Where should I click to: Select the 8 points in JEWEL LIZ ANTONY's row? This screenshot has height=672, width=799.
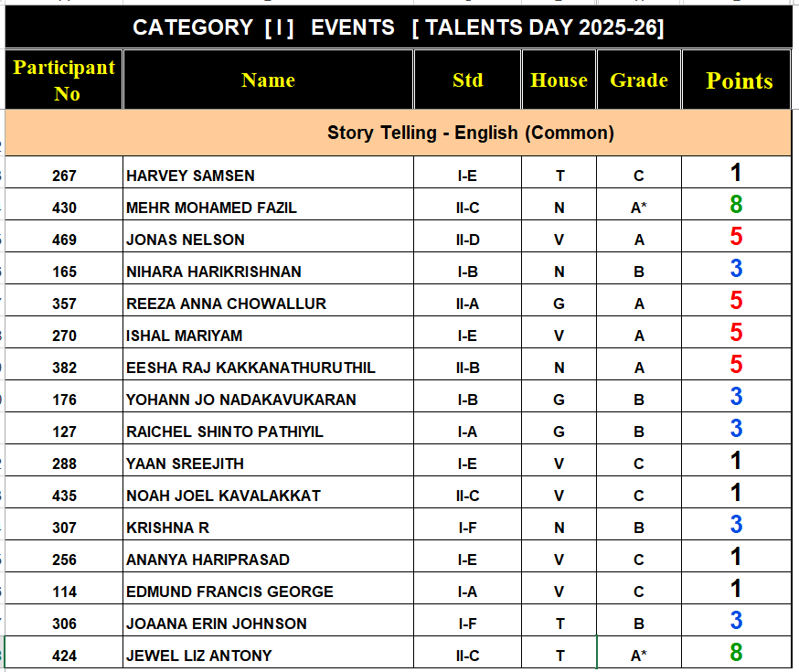coord(736,653)
